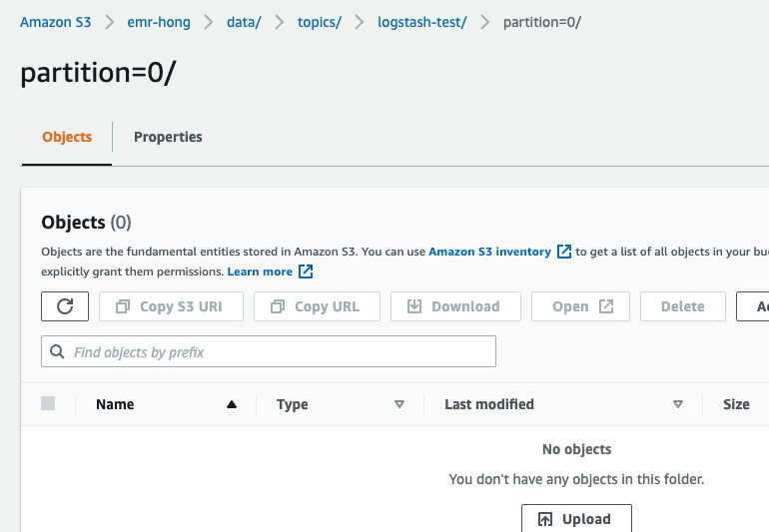Click the external icon in the Open button

(606, 306)
